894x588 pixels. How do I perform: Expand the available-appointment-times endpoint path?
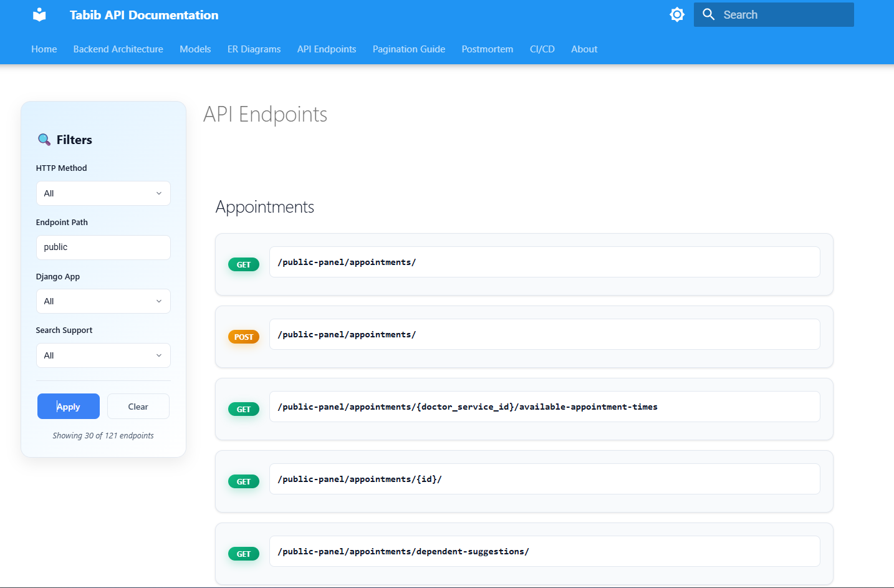click(x=545, y=407)
